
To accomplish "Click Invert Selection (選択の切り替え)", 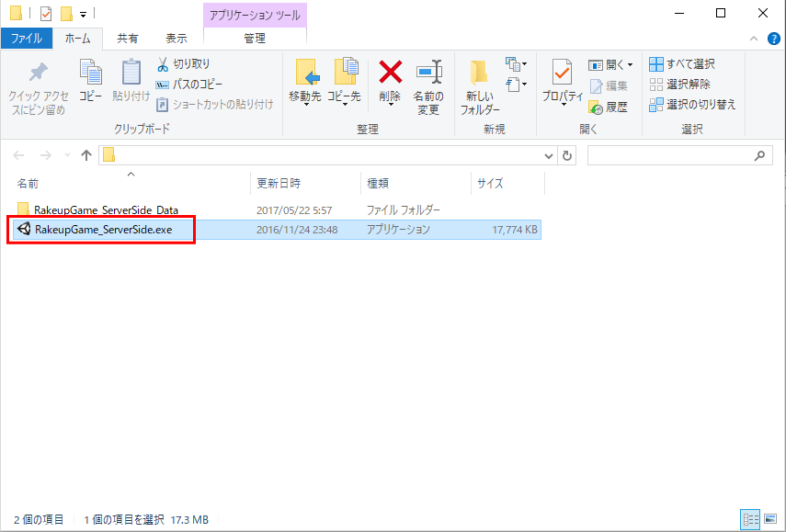I will click(x=692, y=104).
